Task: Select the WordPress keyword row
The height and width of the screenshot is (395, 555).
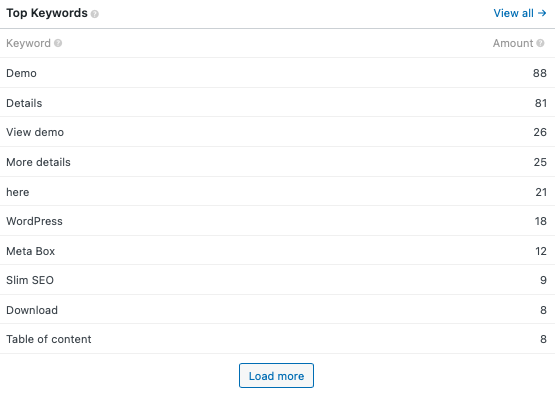Action: click(x=278, y=221)
